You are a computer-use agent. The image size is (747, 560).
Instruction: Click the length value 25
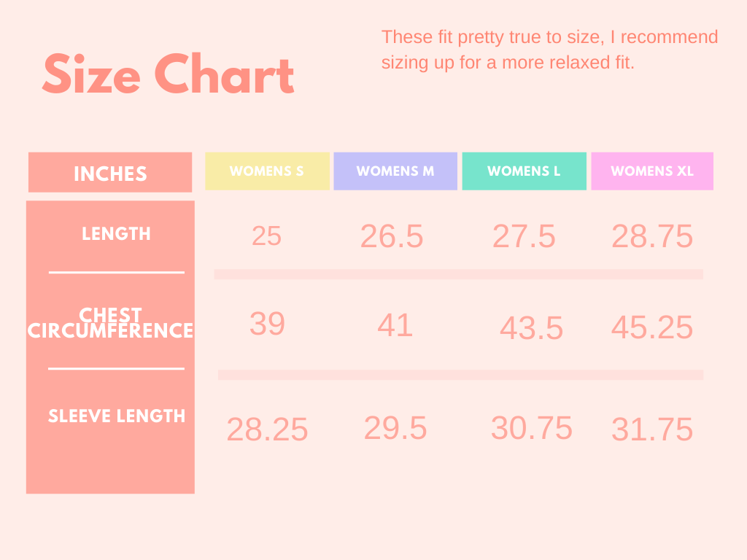(266, 236)
